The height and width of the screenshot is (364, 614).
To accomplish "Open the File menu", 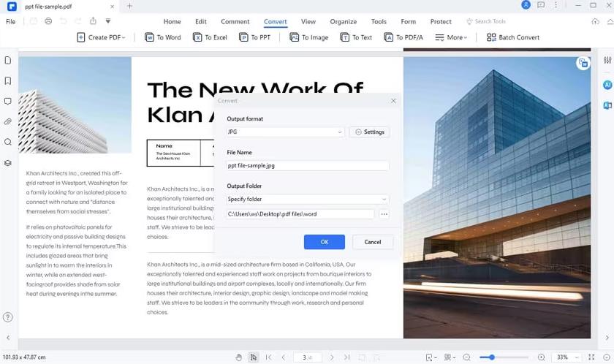I will click(x=10, y=21).
